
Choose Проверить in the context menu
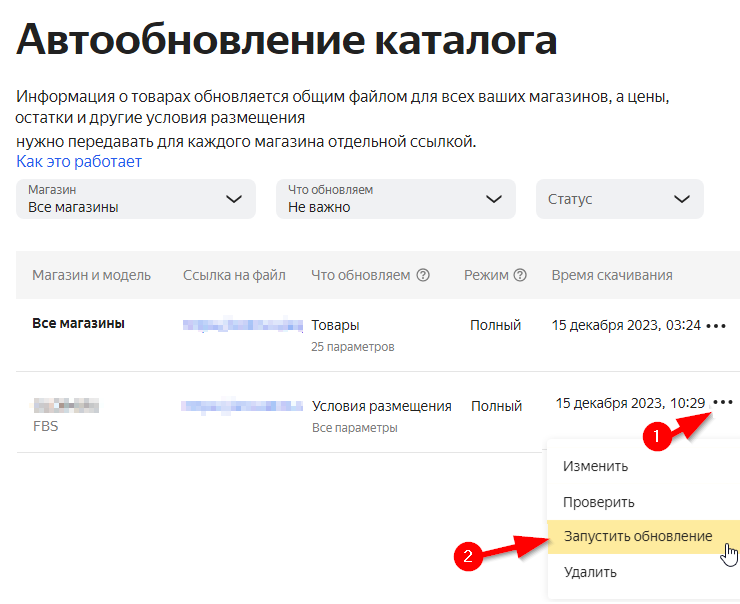pos(599,502)
